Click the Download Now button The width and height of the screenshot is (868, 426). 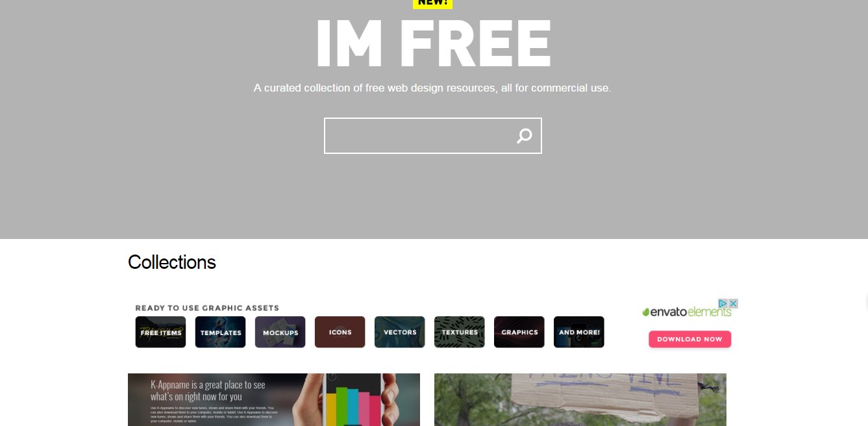click(689, 339)
